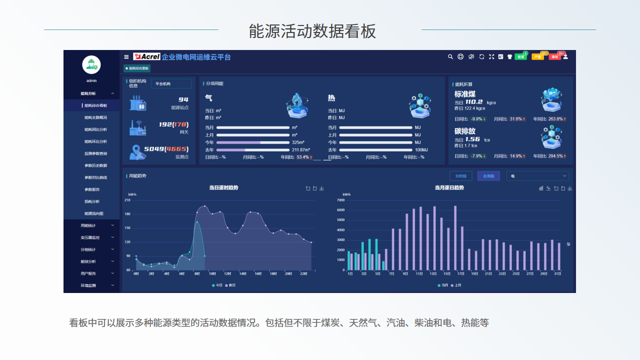The image size is (640, 360).
Task: Expand the 用能统计 sidebar group
Action: (x=92, y=225)
